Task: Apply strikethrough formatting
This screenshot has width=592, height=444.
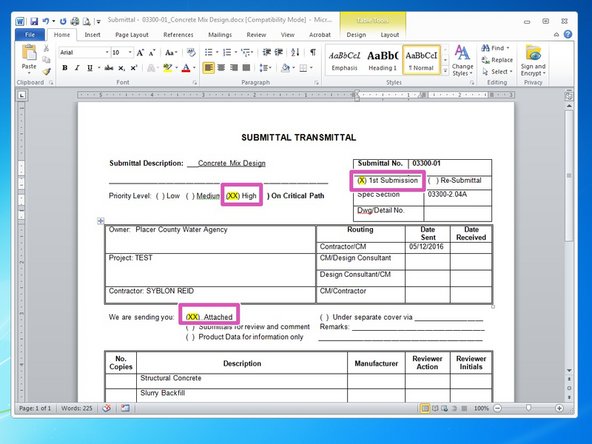Action: [109, 68]
